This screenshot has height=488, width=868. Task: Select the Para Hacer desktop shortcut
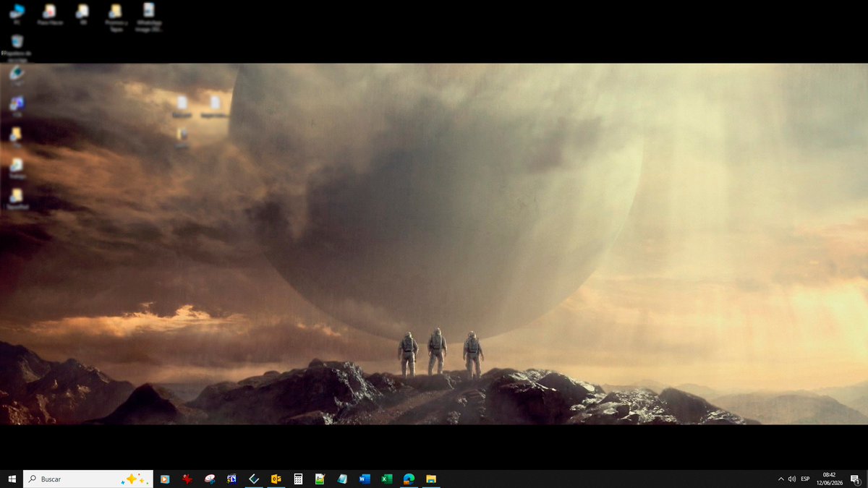pyautogui.click(x=50, y=14)
